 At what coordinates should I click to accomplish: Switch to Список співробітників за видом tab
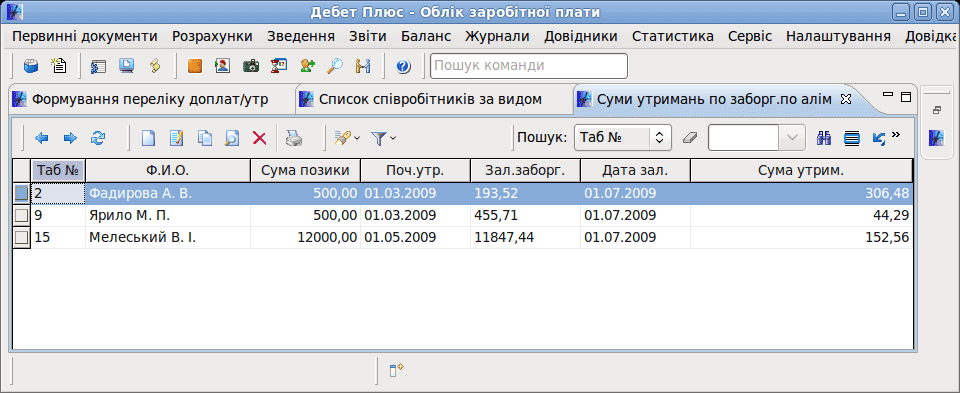[430, 100]
